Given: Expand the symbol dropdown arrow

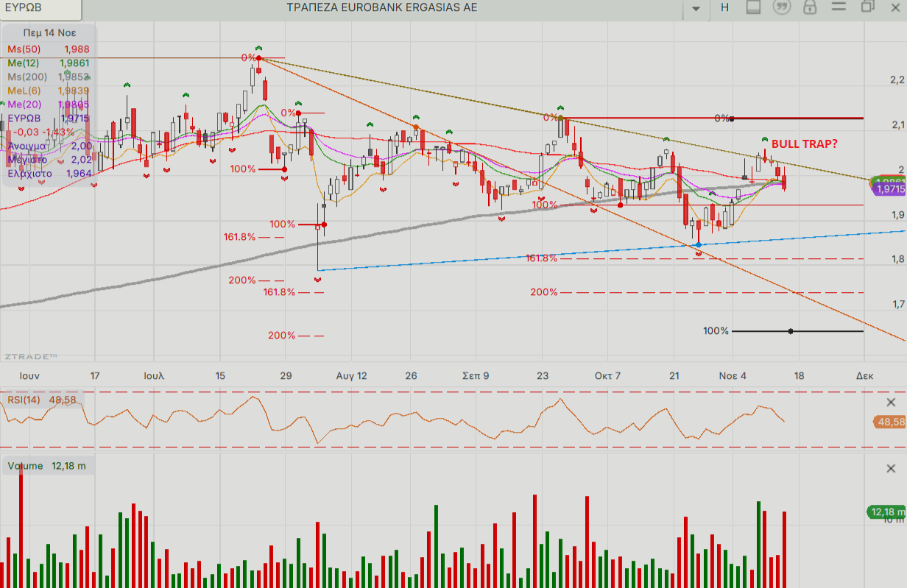Looking at the screenshot, I should click(x=696, y=8).
